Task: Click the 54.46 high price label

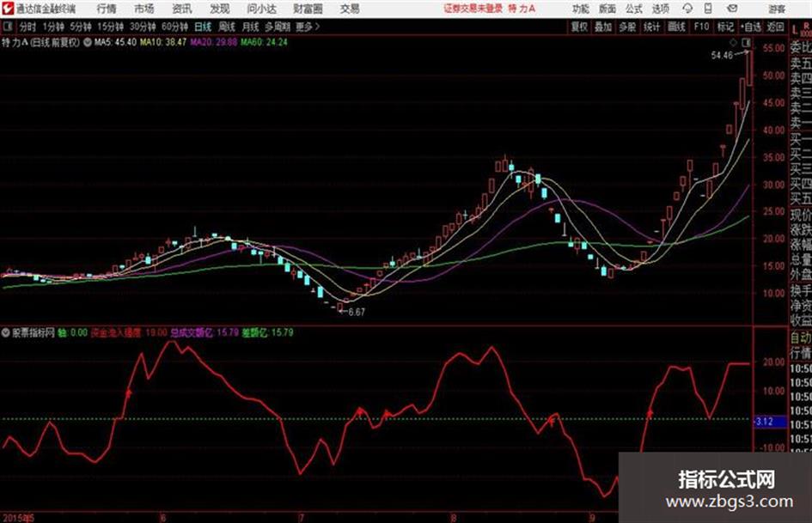Action: click(x=722, y=55)
